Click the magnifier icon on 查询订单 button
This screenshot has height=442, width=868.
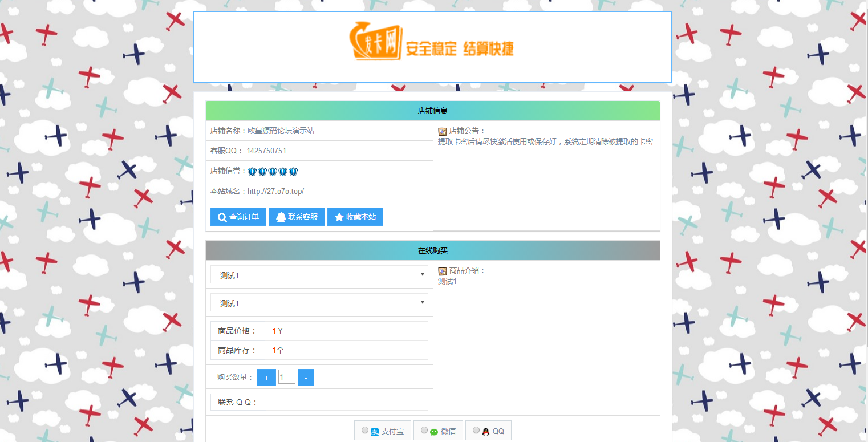pyautogui.click(x=222, y=217)
